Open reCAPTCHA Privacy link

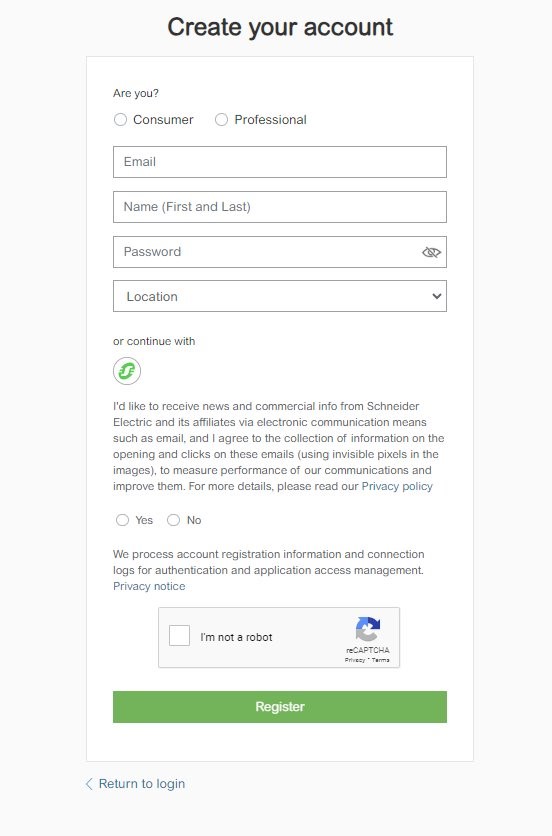(x=355, y=660)
